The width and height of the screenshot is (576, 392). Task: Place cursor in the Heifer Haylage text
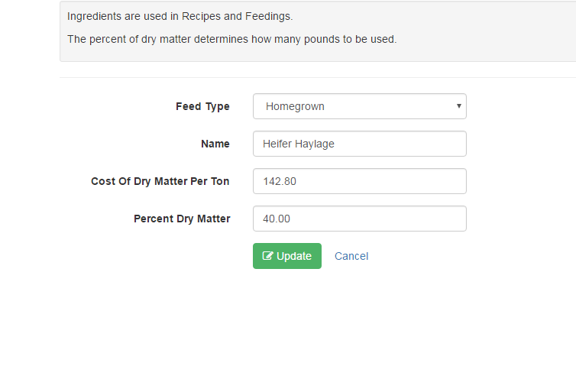[298, 144]
